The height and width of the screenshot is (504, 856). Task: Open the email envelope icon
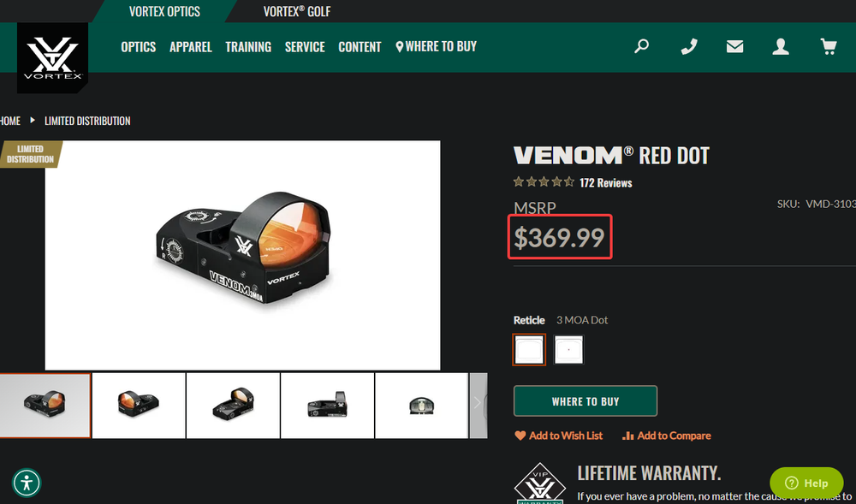[x=734, y=47]
